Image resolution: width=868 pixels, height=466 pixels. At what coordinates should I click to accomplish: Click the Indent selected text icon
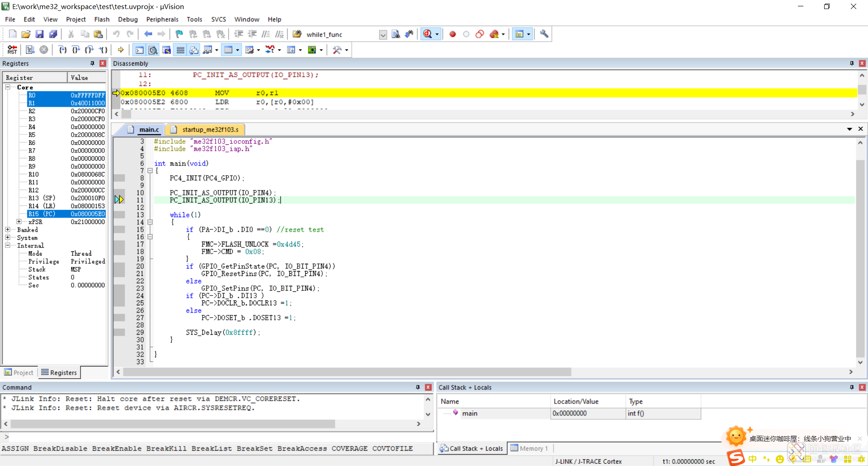point(239,34)
